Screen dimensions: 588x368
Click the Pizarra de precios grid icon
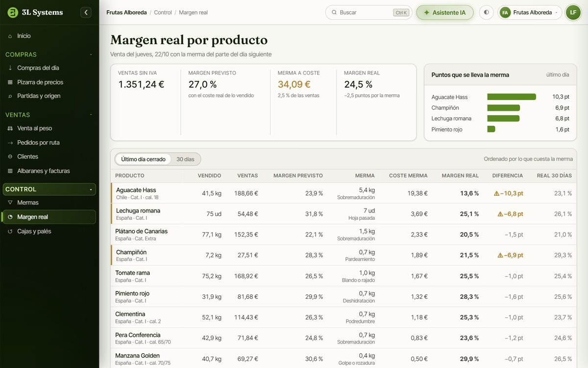point(10,82)
